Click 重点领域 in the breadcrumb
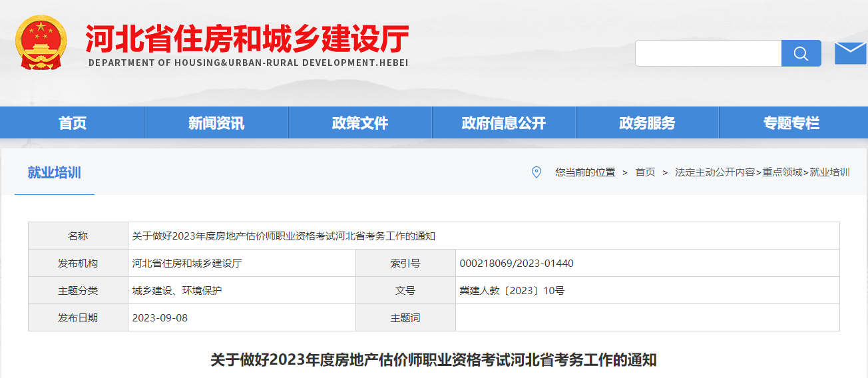 (x=782, y=172)
